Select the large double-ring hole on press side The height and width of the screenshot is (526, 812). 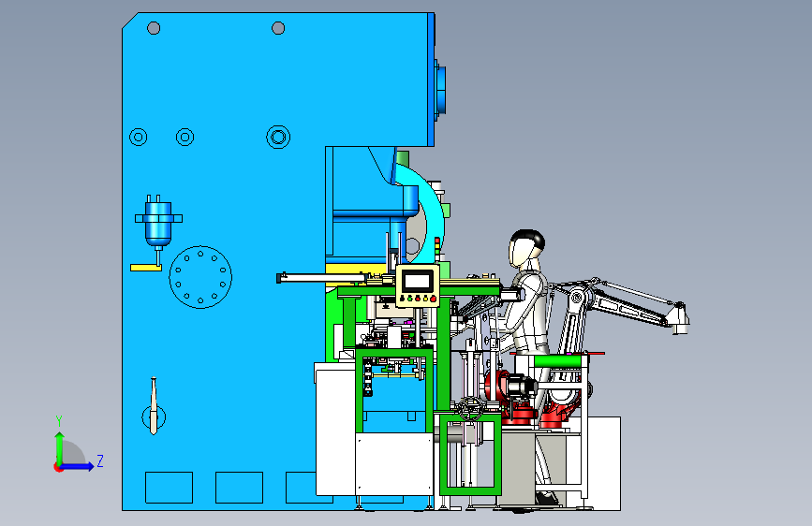[x=278, y=138]
